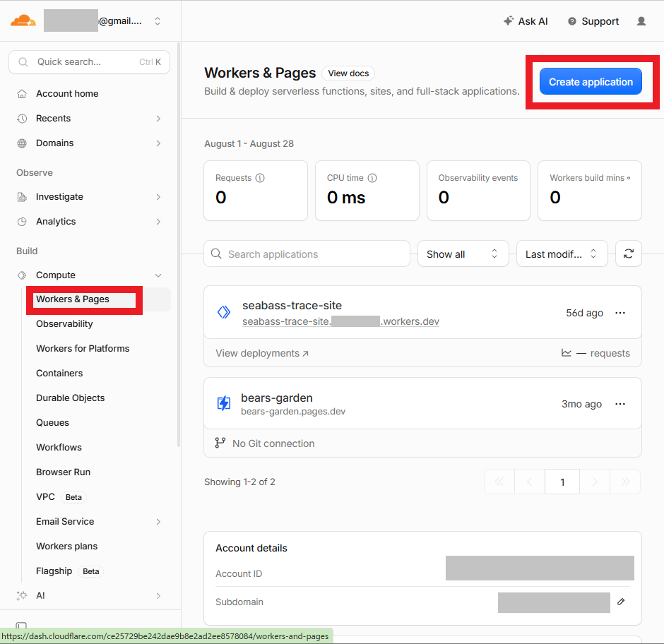
Task: Click the seabass-trace-site Worker icon
Action: coord(224,313)
